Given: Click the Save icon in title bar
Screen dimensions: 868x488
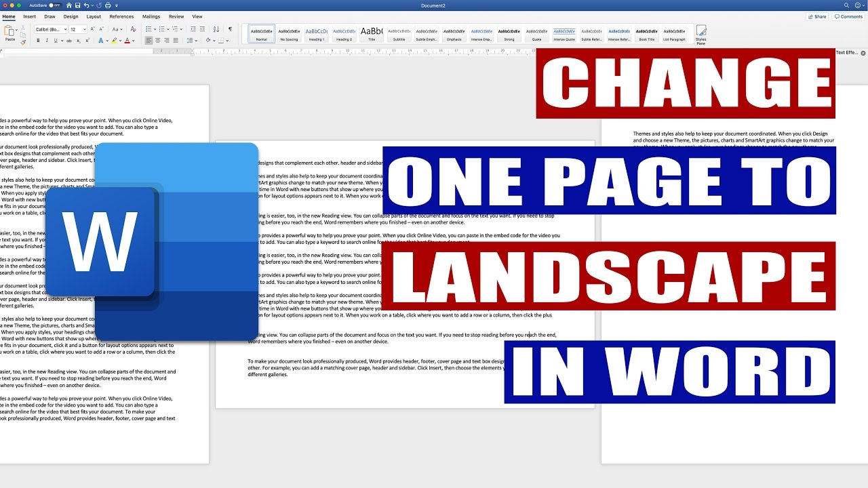Looking at the screenshot, I should pos(78,5).
